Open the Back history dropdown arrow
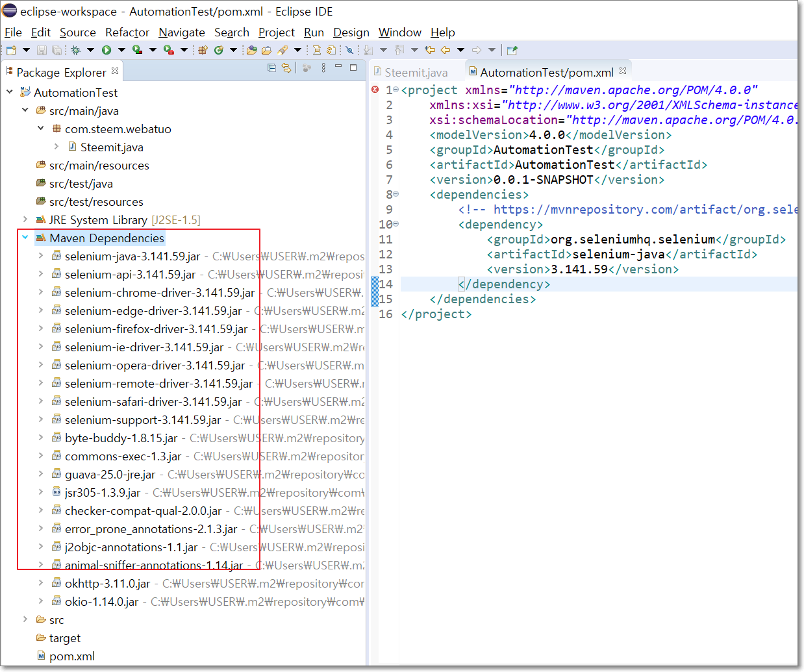The width and height of the screenshot is (804, 672). (x=460, y=50)
